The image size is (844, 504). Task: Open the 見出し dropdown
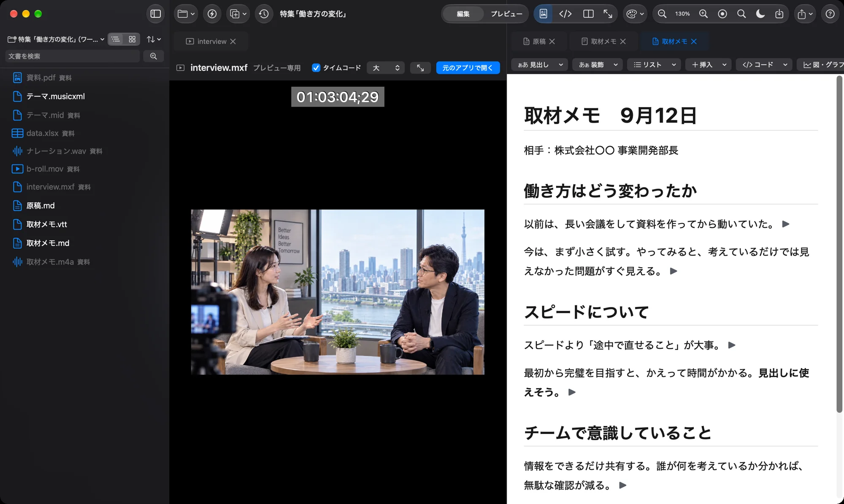click(540, 65)
